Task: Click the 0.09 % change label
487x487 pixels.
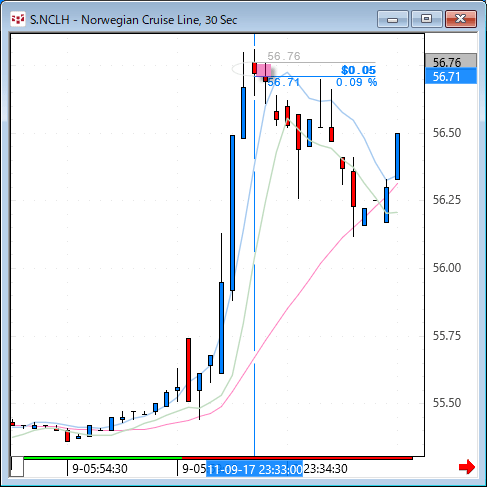Action: [356, 82]
